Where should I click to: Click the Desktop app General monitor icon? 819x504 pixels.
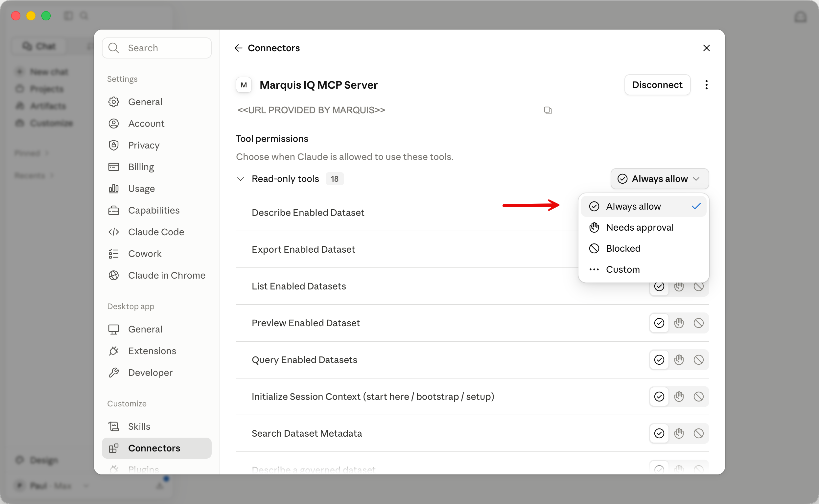[114, 329]
